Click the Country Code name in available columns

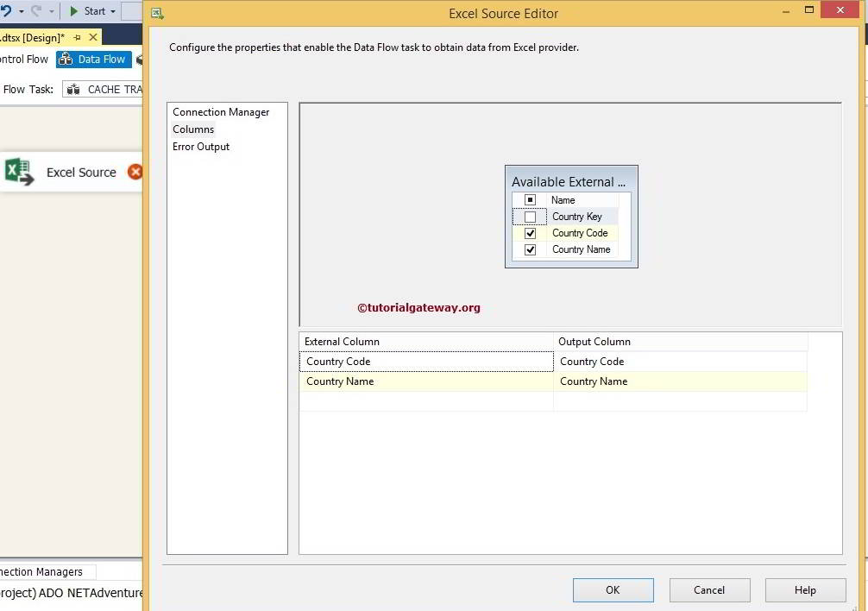coord(580,233)
